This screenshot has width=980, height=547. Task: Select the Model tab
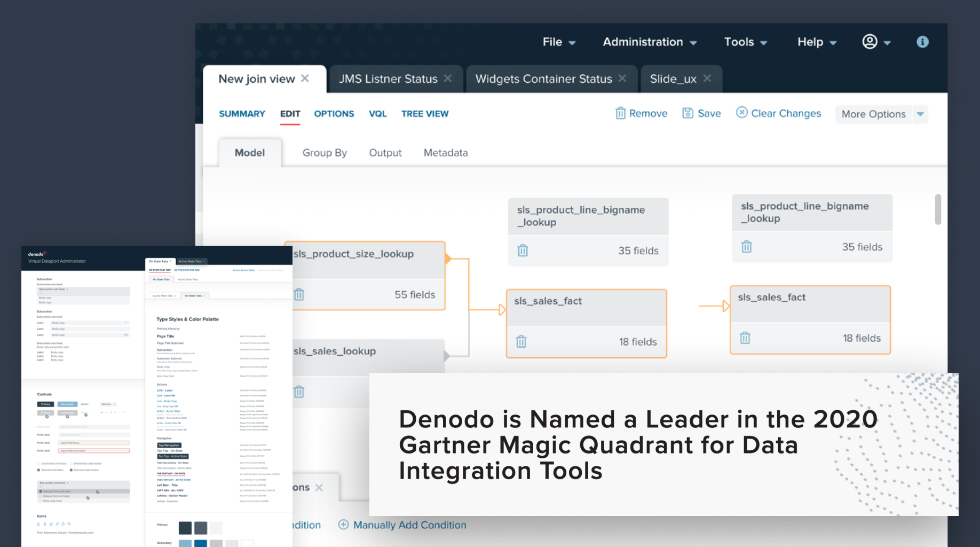pyautogui.click(x=250, y=153)
